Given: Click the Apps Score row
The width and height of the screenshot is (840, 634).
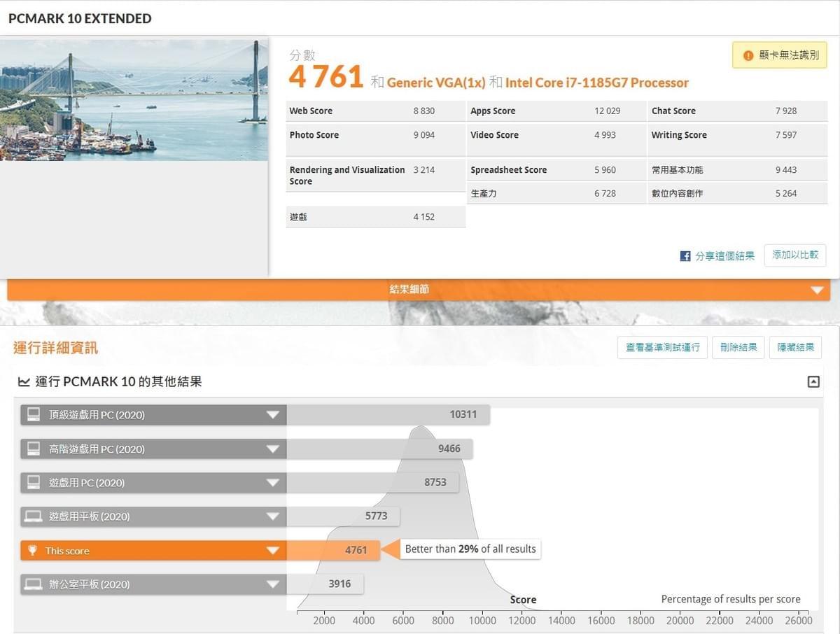Looking at the screenshot, I should [556, 111].
